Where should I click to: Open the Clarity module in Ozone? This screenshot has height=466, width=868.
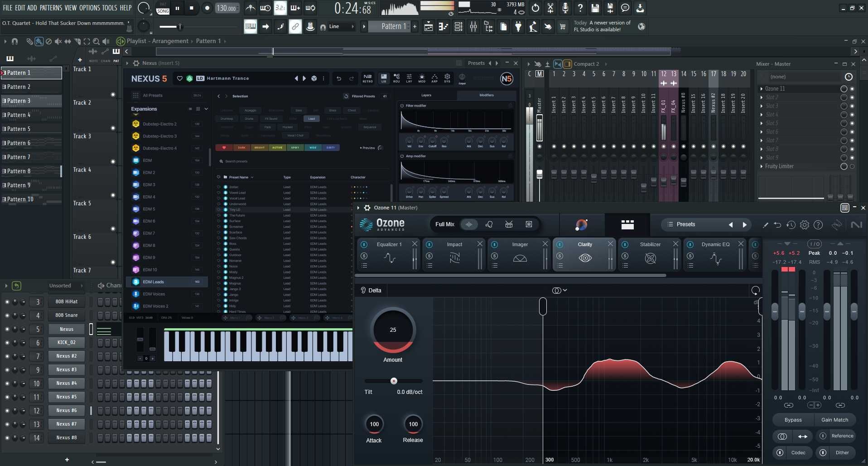pos(584,254)
